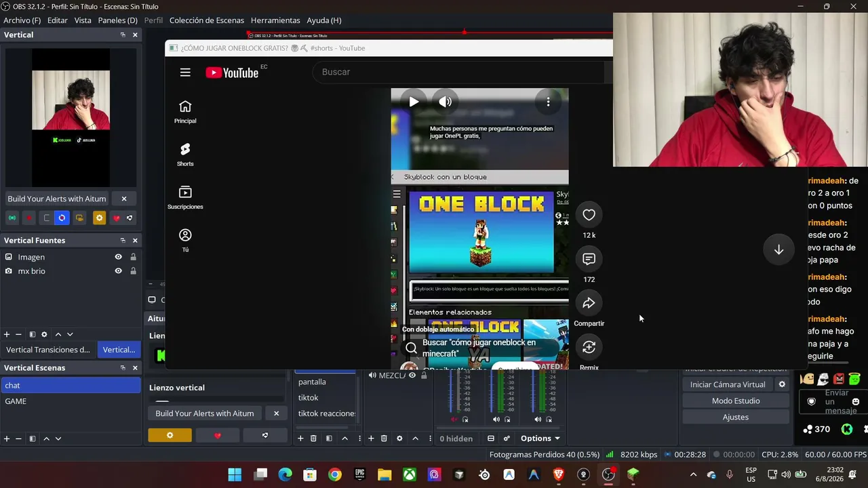This screenshot has height=488, width=868.
Task: Show hidden icons in system tray
Action: [693, 474]
